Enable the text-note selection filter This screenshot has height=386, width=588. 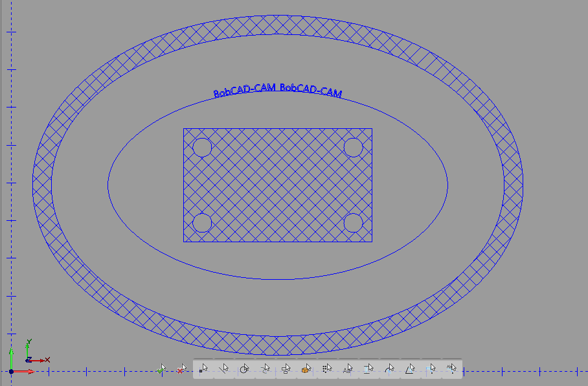tap(451, 369)
